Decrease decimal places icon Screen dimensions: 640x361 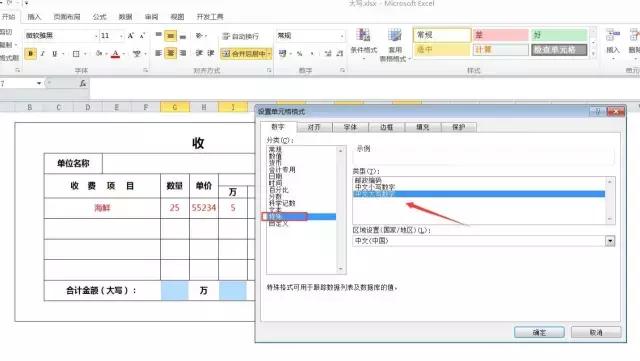(x=340, y=53)
